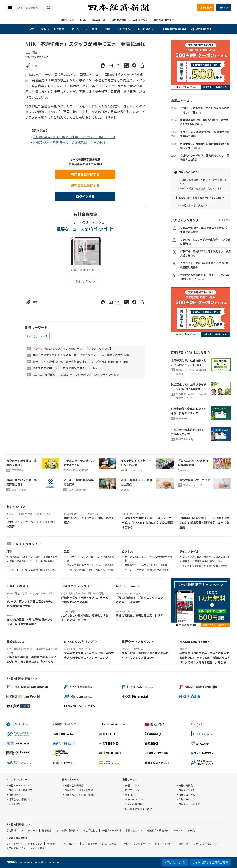Open the #自民党総裁選2024 tag
The image size is (237, 868).
click(174, 29)
